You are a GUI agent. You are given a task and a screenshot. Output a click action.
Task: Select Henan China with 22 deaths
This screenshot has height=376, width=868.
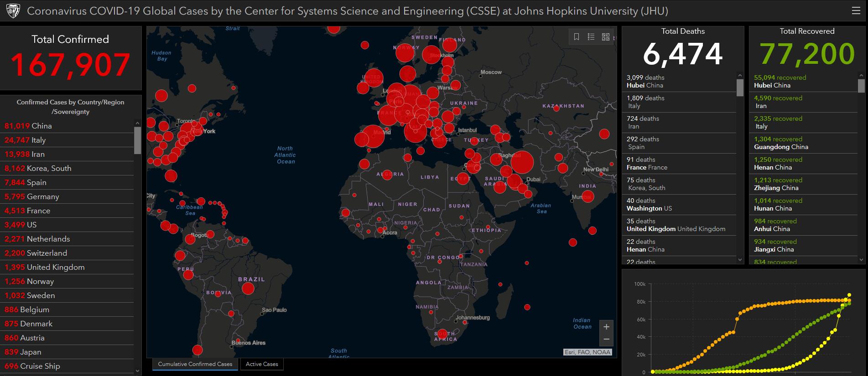pyautogui.click(x=679, y=246)
